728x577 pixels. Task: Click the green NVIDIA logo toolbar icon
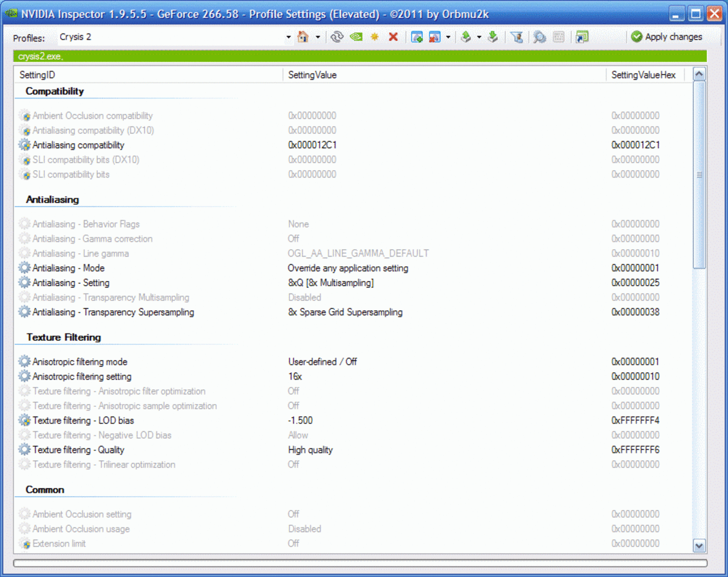coord(356,37)
